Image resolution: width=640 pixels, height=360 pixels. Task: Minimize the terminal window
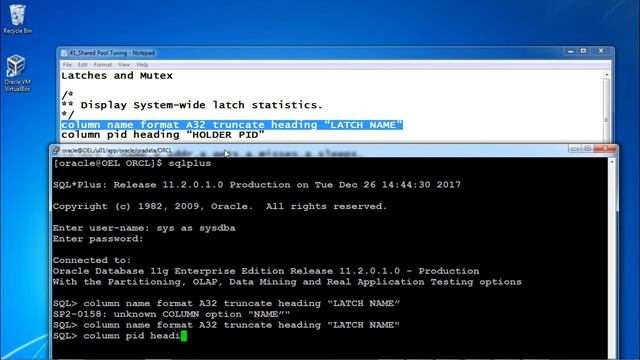point(575,149)
